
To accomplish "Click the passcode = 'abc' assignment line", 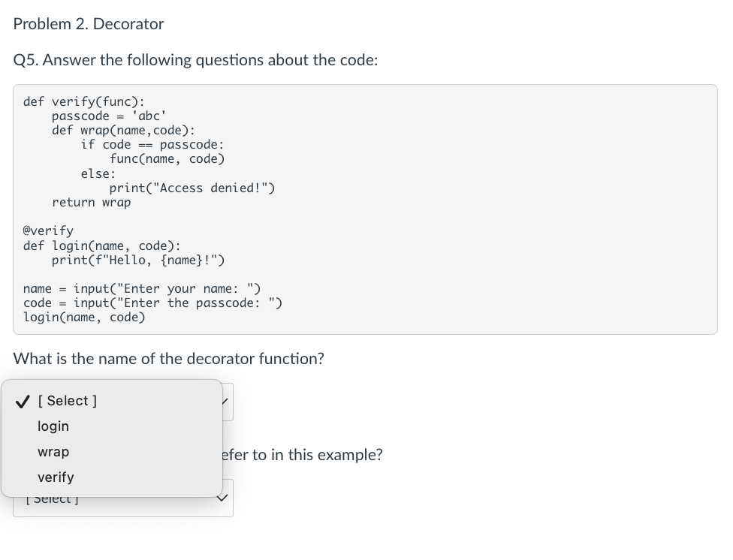I will click(109, 116).
